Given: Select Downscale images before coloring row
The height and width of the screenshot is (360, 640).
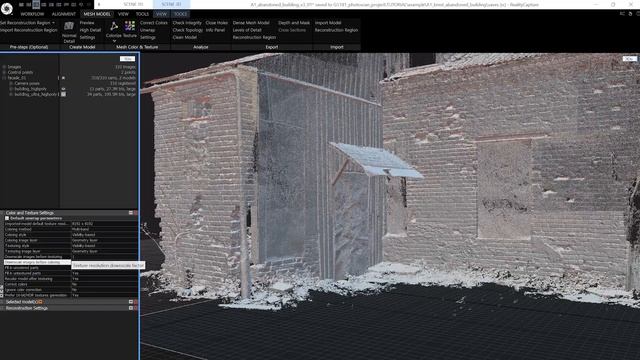Looking at the screenshot, I should [x=38, y=262].
